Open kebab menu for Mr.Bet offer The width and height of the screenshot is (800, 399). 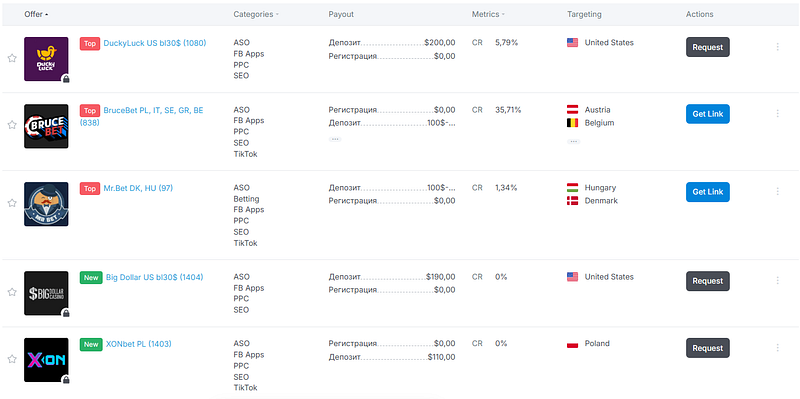[778, 191]
